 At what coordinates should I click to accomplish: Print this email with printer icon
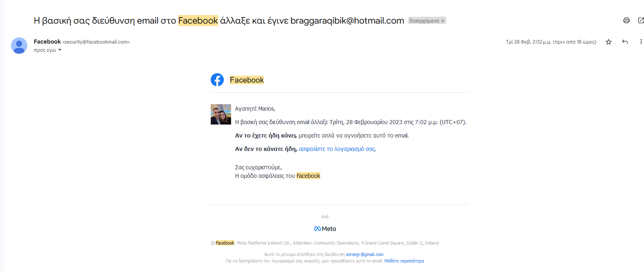click(x=627, y=20)
